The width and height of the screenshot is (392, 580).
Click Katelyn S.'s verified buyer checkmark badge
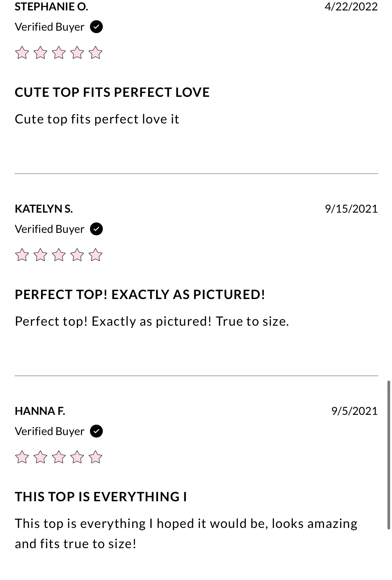click(x=96, y=229)
